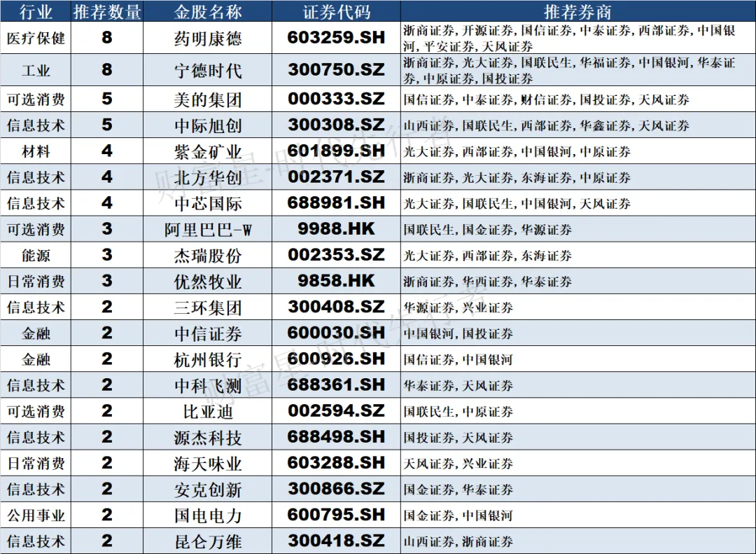Screen dimensions: 756x554
Task: Click brokers cell 国金证券, 华泰证券
Action: click(x=577, y=490)
